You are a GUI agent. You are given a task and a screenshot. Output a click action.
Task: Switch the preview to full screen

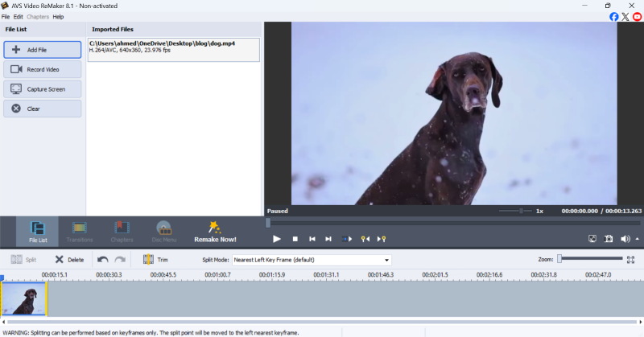click(x=592, y=239)
